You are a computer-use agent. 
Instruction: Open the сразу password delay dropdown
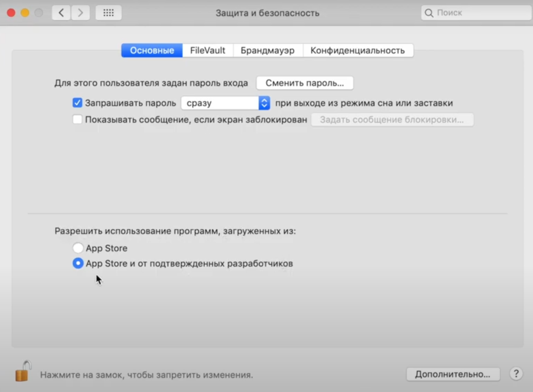click(x=225, y=103)
